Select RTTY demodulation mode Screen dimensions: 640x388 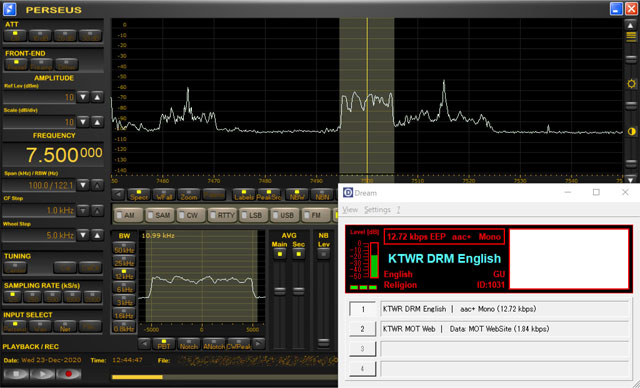click(x=223, y=215)
